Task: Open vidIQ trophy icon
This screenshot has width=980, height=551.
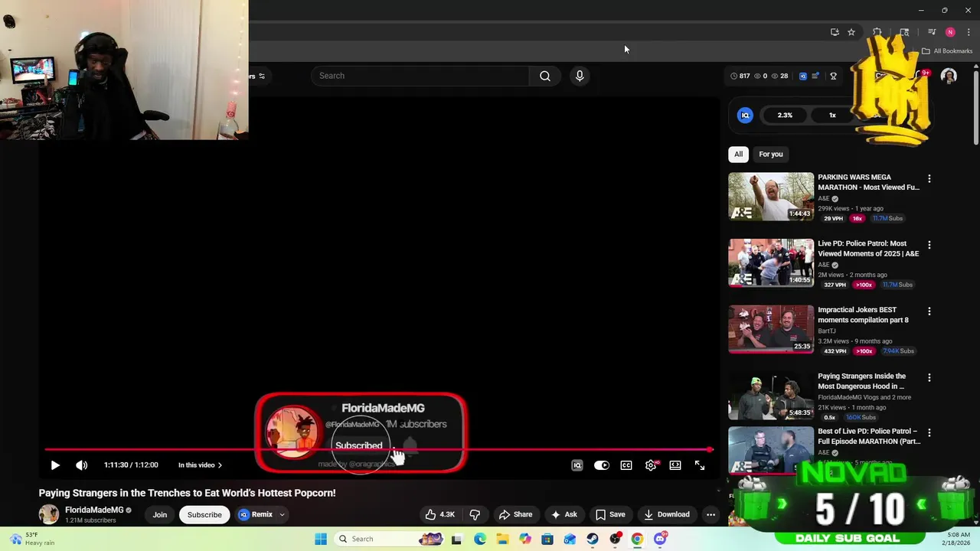Action: tap(833, 76)
